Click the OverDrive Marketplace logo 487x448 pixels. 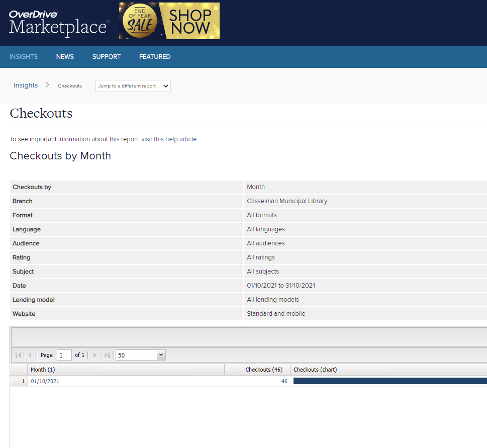[58, 23]
